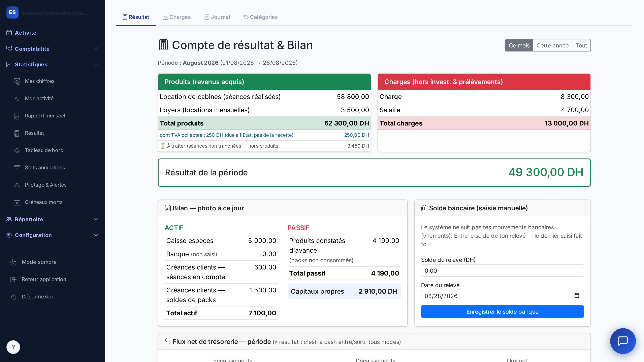Click the Loyers (locations mensuelles) row
This screenshot has width=644, height=362.
[264, 110]
